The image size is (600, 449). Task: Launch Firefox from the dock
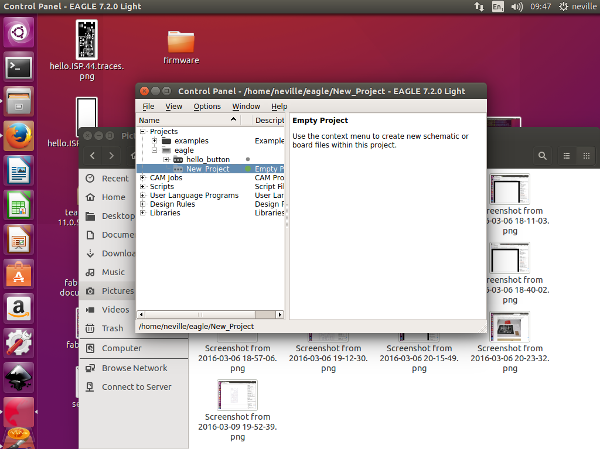(x=18, y=136)
